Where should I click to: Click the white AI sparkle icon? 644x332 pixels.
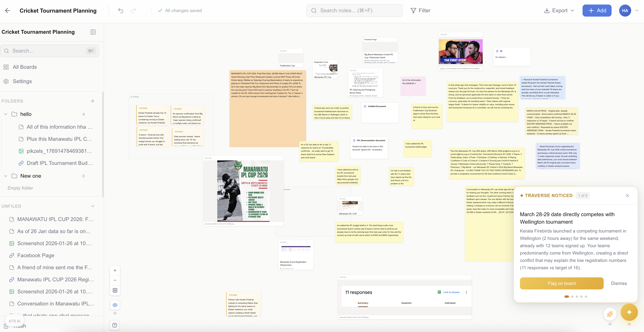tap(610, 314)
